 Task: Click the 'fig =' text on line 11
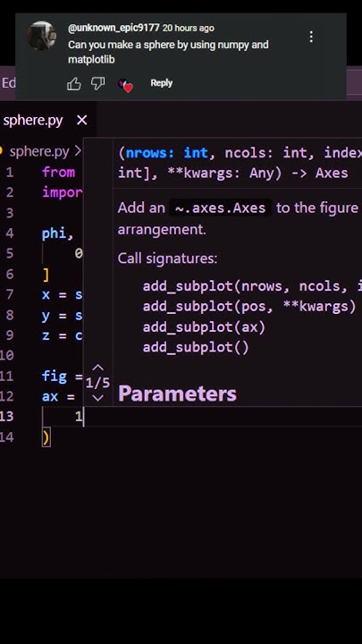(63, 377)
